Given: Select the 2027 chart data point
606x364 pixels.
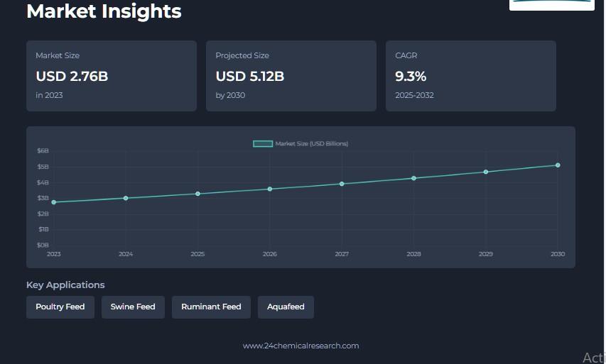Looking at the screenshot, I should [x=342, y=184].
